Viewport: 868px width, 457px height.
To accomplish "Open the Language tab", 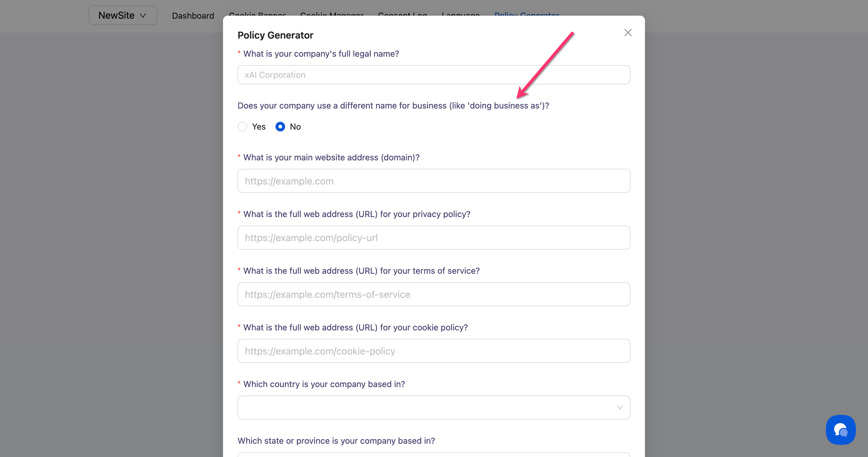I will (461, 14).
